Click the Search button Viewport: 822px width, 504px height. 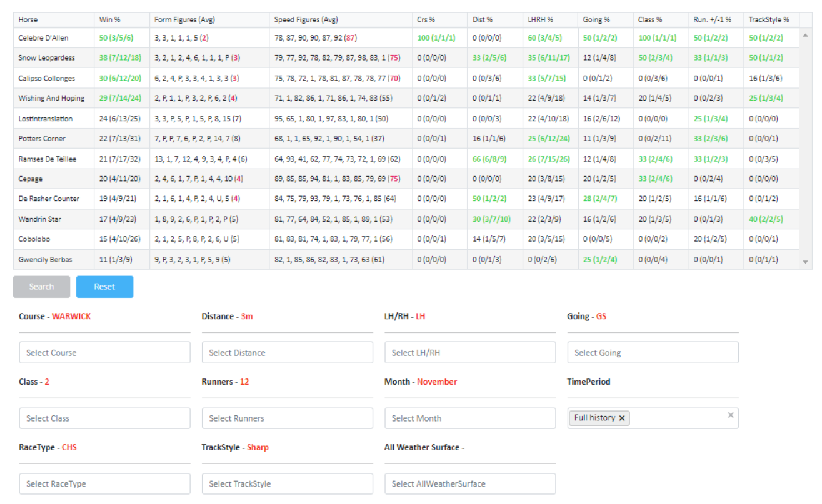[41, 287]
